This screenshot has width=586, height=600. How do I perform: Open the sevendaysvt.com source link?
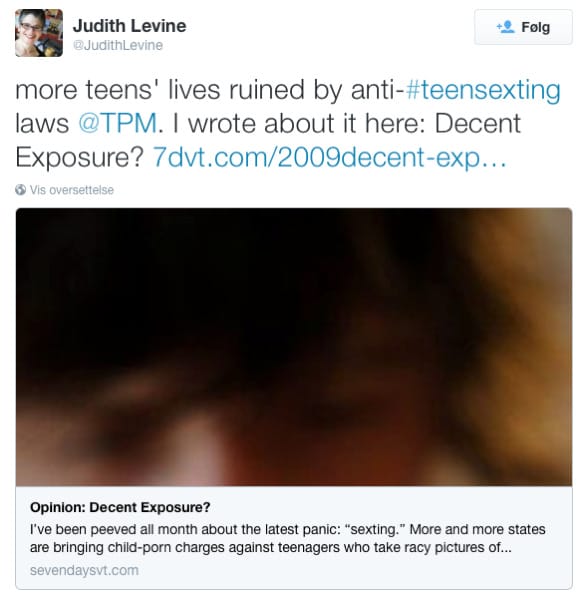[84, 570]
